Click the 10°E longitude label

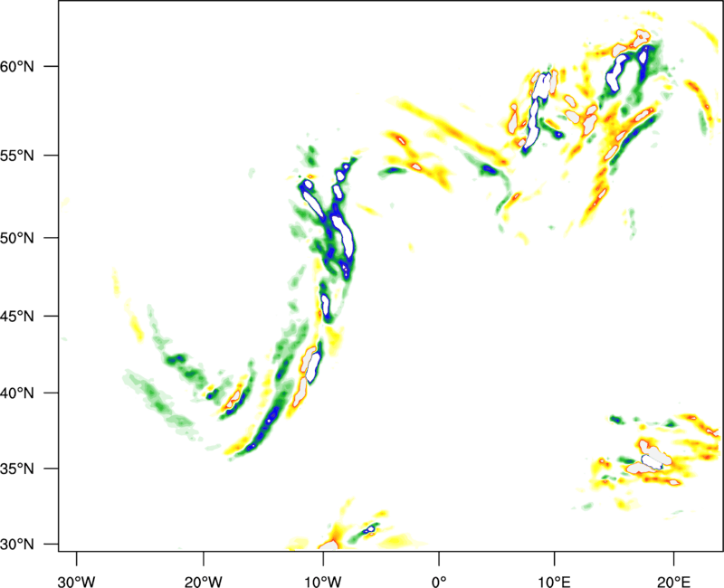554,582
